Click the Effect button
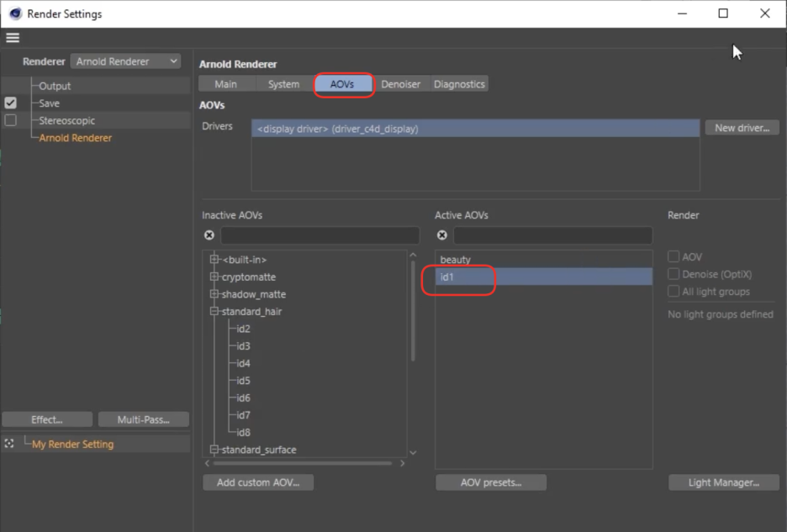Viewport: 787px width, 532px height. 47,419
